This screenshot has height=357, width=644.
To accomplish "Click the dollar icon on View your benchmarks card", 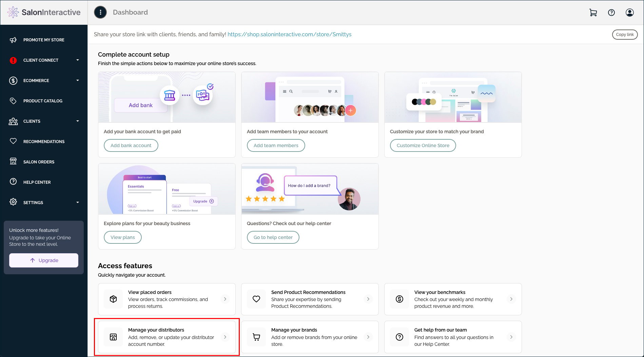I will [399, 299].
